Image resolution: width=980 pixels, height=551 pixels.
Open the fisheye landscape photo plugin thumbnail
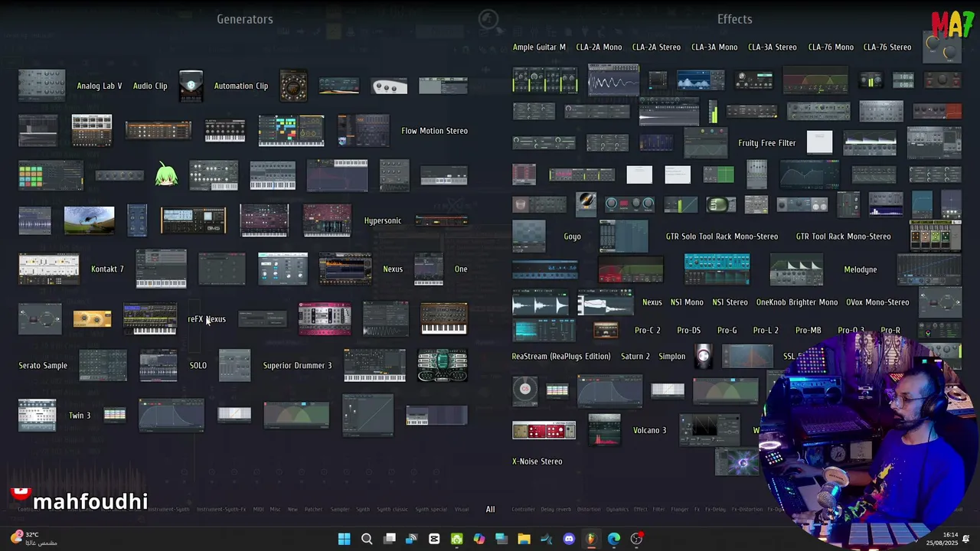click(x=89, y=220)
